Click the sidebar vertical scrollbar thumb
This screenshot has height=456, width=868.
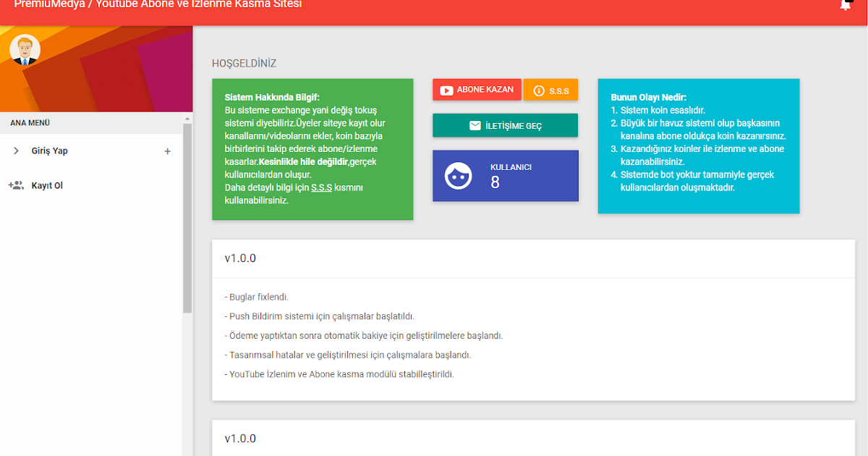[187, 218]
